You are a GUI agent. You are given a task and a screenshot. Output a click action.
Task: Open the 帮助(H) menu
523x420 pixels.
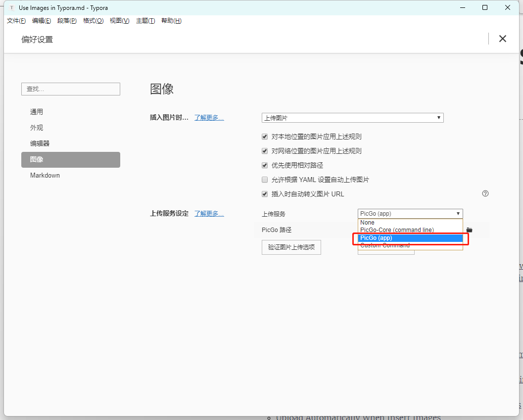(171, 21)
